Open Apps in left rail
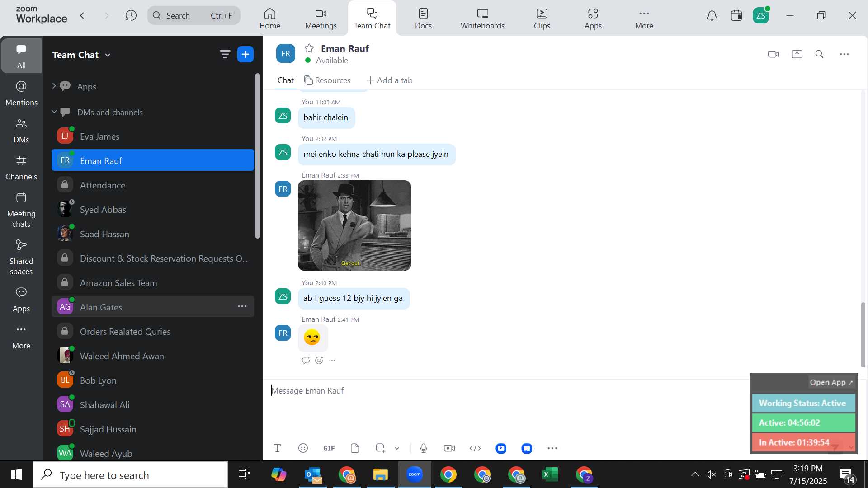This screenshot has height=488, width=868. point(21,300)
